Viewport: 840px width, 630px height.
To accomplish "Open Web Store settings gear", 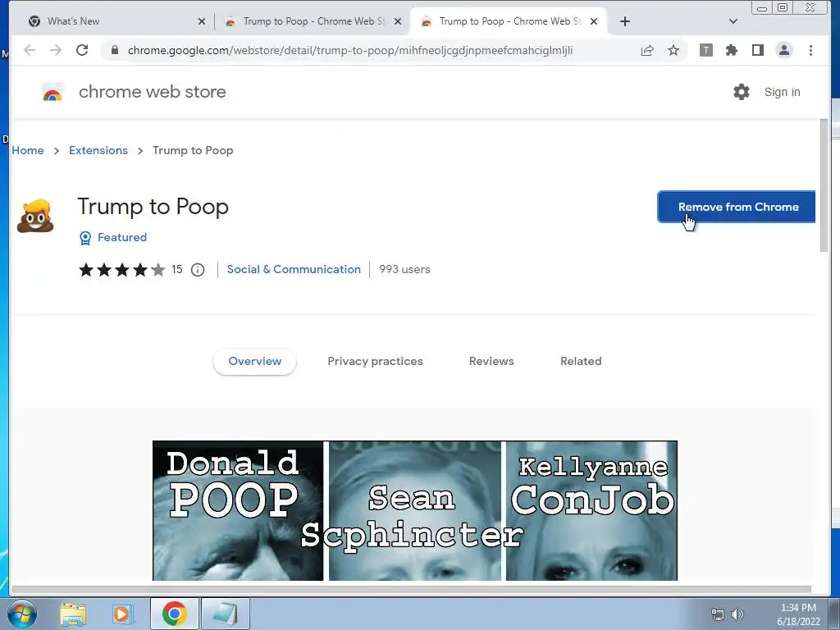I will point(742,92).
